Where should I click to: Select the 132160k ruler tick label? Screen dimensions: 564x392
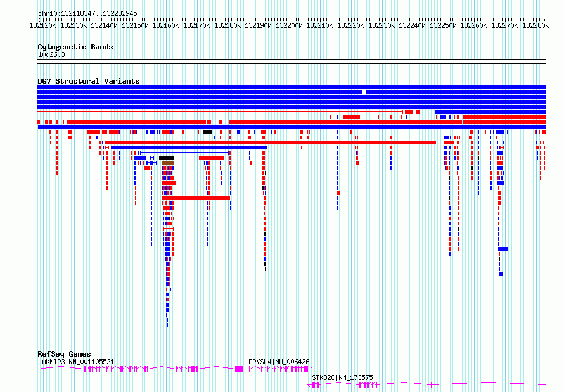(165, 25)
